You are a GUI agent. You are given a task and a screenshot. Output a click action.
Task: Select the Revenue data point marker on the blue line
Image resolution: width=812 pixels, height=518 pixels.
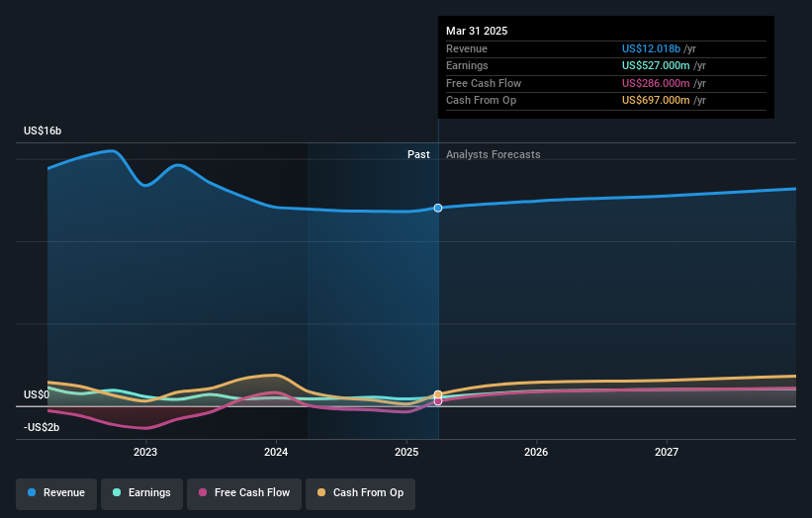point(438,208)
